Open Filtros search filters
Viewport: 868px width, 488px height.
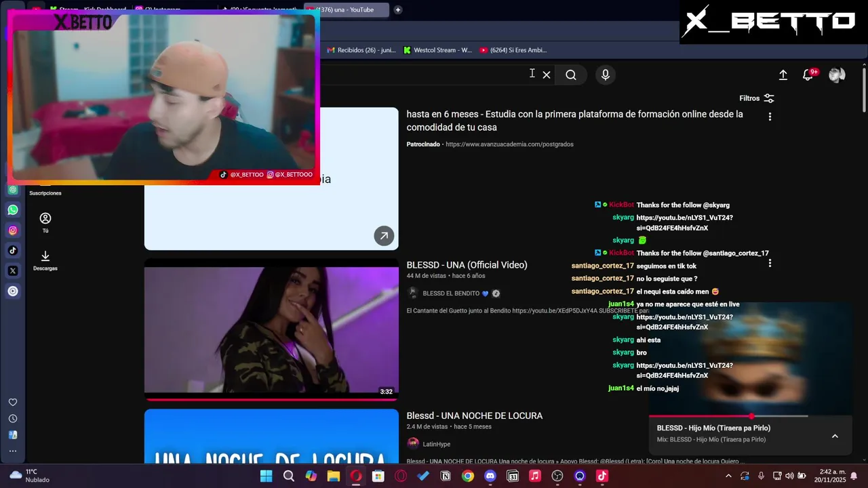tap(757, 98)
